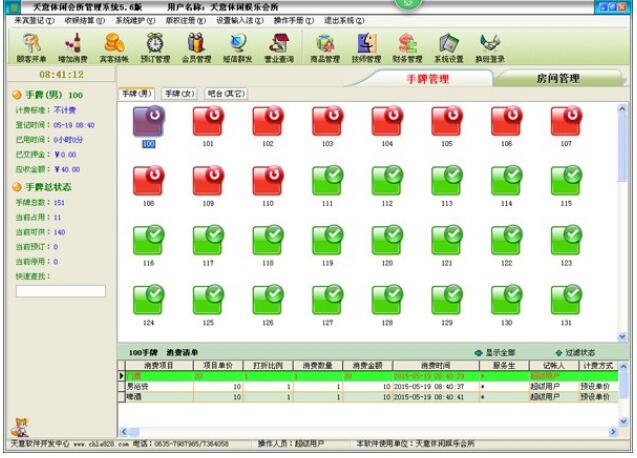Image resolution: width=637 pixels, height=458 pixels.
Task: Select the 手牌(男) sub-tab
Action: (x=137, y=94)
